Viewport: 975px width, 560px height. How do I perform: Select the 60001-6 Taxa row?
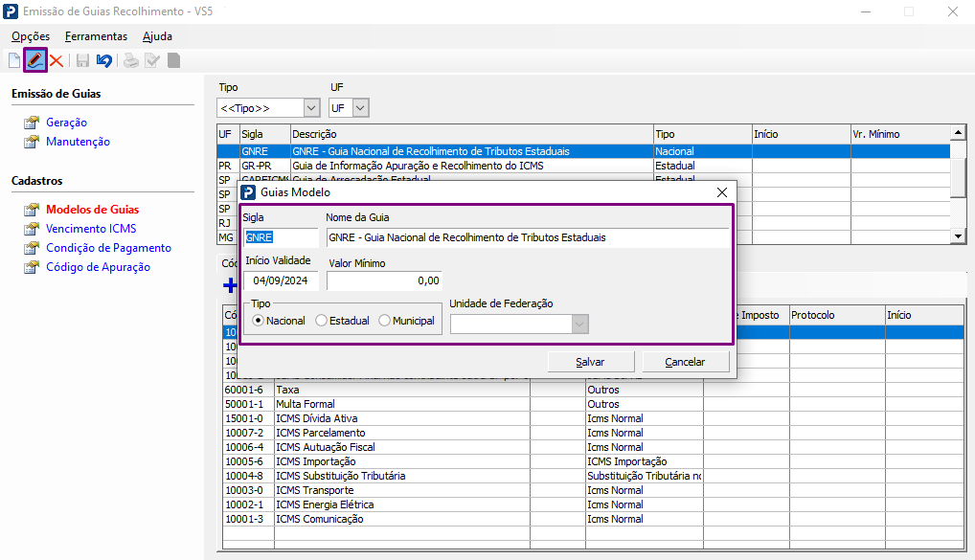[x=593, y=390]
